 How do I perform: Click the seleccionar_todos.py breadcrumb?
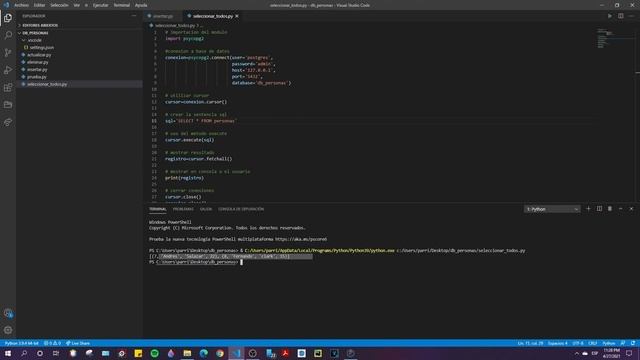click(175, 25)
